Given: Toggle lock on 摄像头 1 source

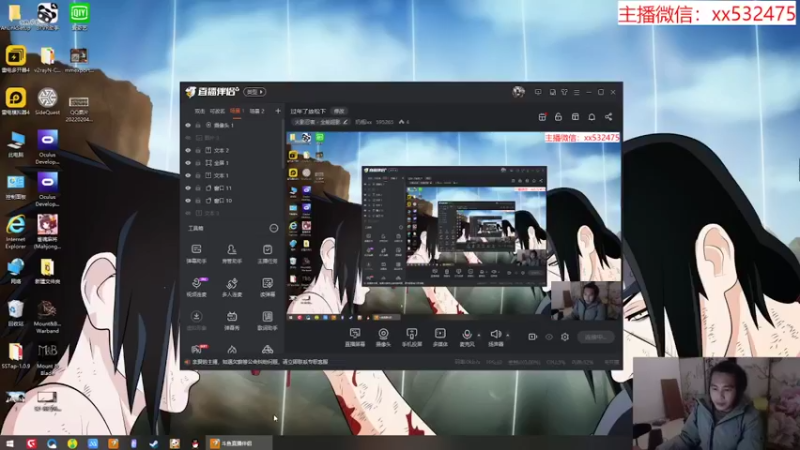Looking at the screenshot, I should (198, 125).
